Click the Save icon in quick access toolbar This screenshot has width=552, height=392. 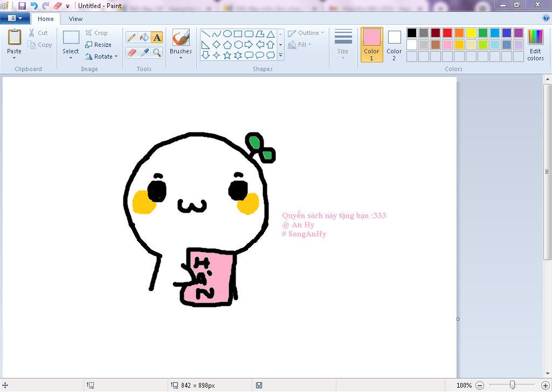[x=22, y=5]
